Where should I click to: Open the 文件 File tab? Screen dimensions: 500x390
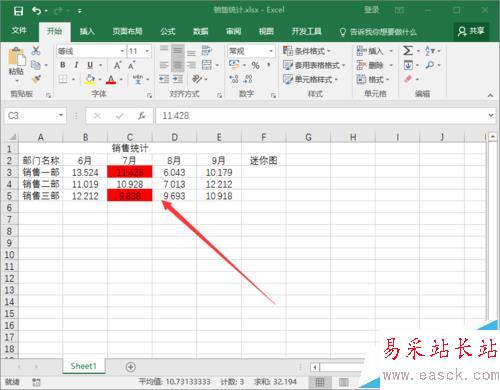click(19, 31)
